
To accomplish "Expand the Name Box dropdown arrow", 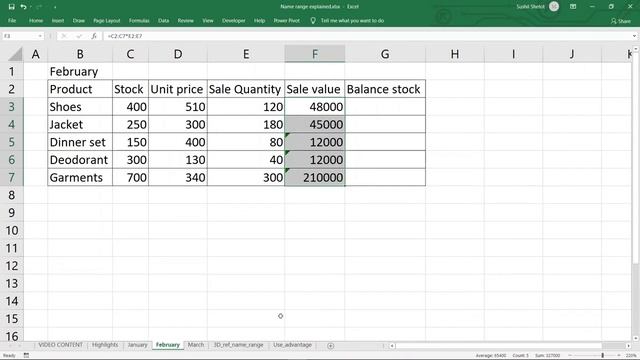I will (x=40, y=36).
